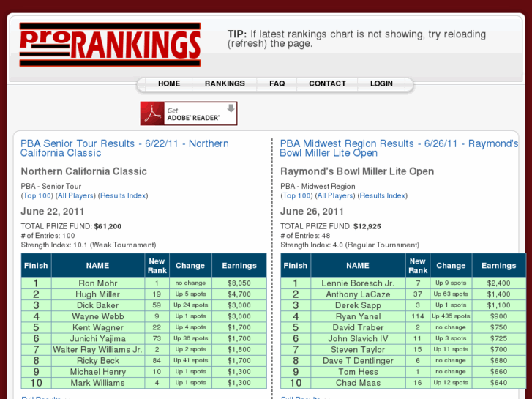Select the name Ryan Yanel
Screen dimensions: 532x399
pyautogui.click(x=359, y=316)
